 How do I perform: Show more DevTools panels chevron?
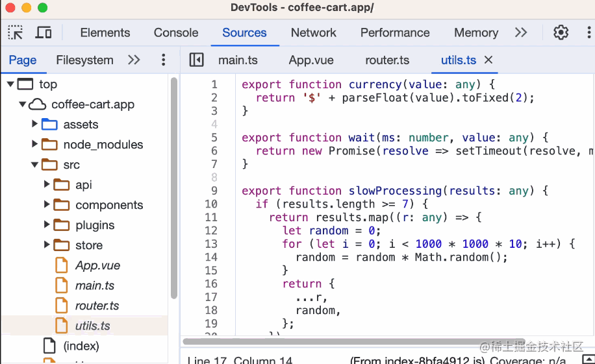pyautogui.click(x=521, y=32)
